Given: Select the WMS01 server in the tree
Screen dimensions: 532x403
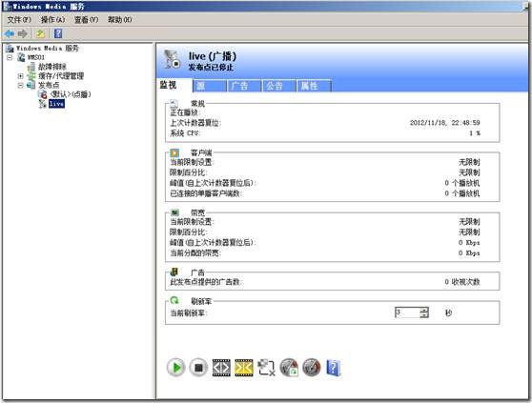Looking at the screenshot, I should 35,57.
